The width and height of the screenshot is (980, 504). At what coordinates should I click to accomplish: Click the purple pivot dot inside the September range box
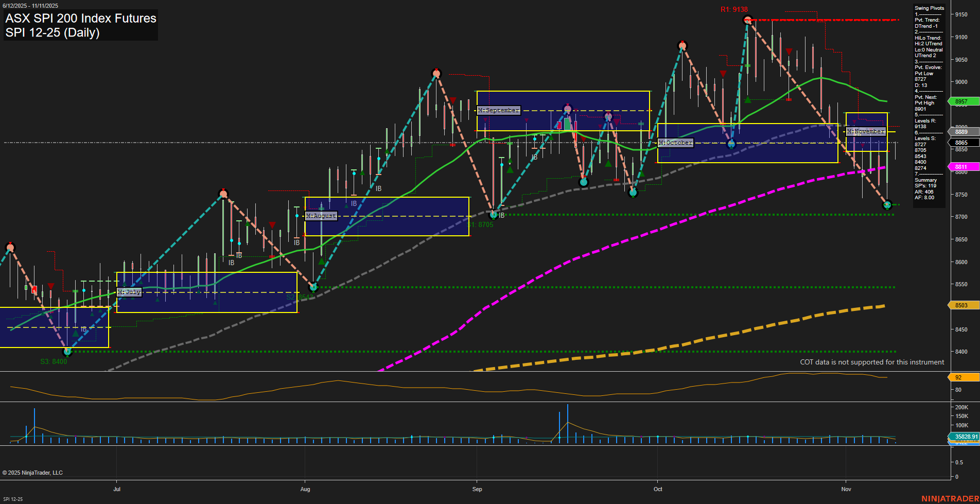click(x=567, y=109)
